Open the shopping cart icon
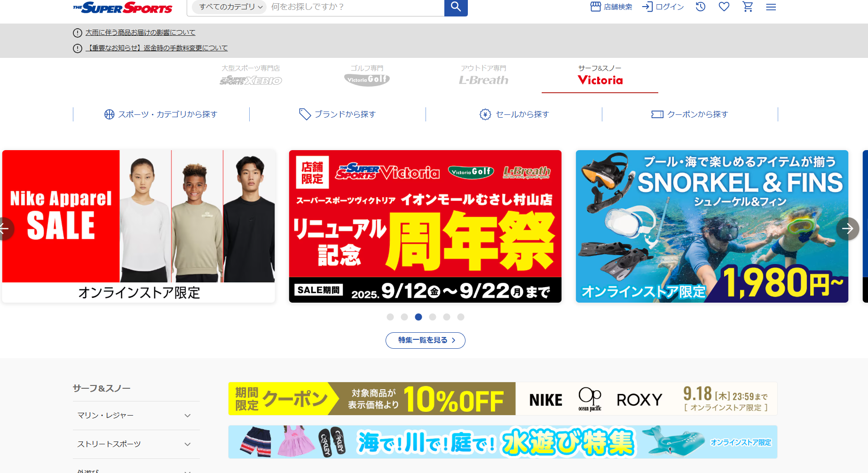 748,7
